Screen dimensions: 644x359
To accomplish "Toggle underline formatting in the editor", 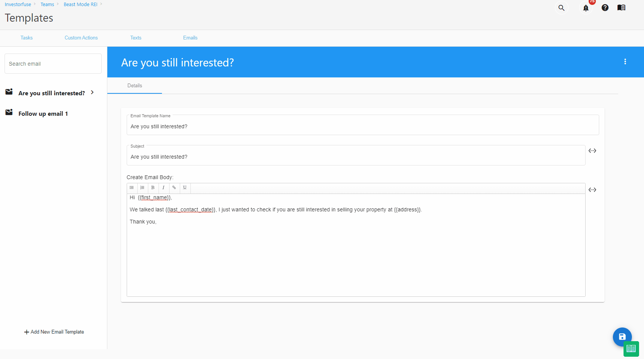I will (x=185, y=187).
